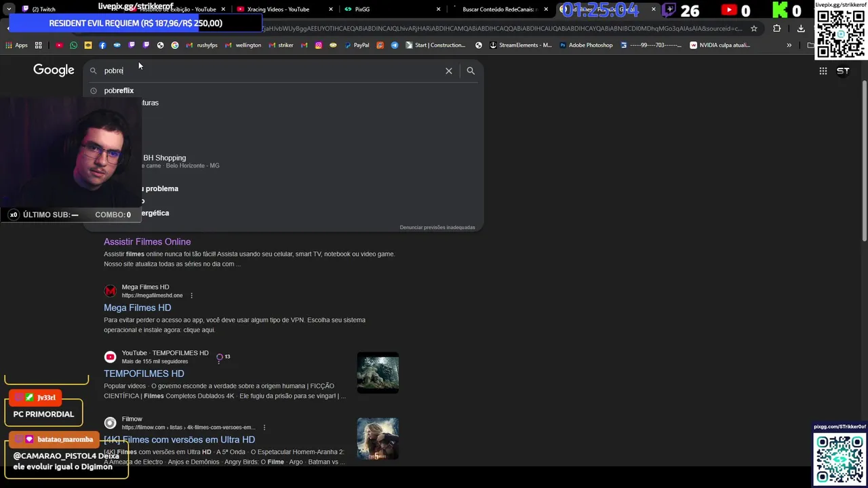
Task: Open the YouTube bookmark icon
Action: click(59, 45)
